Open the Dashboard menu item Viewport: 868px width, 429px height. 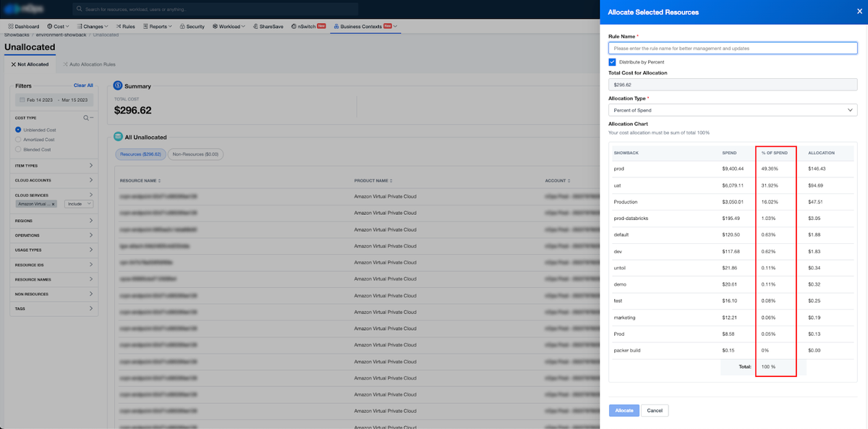tap(23, 26)
